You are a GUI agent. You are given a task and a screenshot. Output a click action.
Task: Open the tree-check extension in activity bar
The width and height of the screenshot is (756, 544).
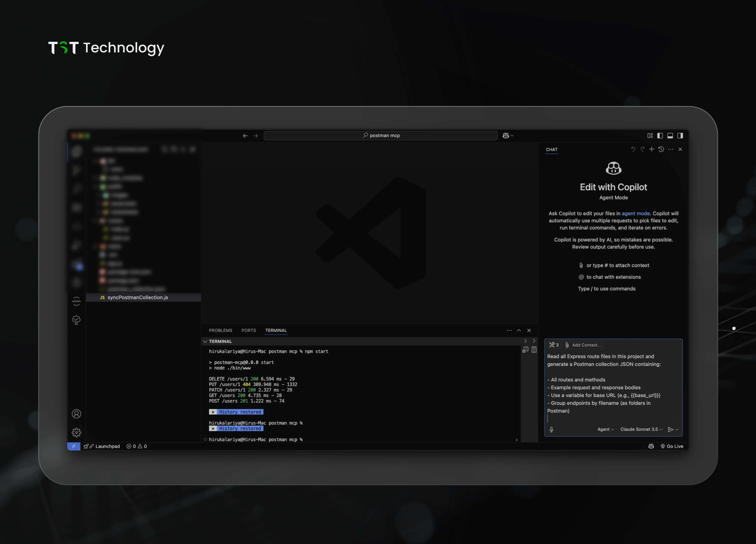coord(76,320)
